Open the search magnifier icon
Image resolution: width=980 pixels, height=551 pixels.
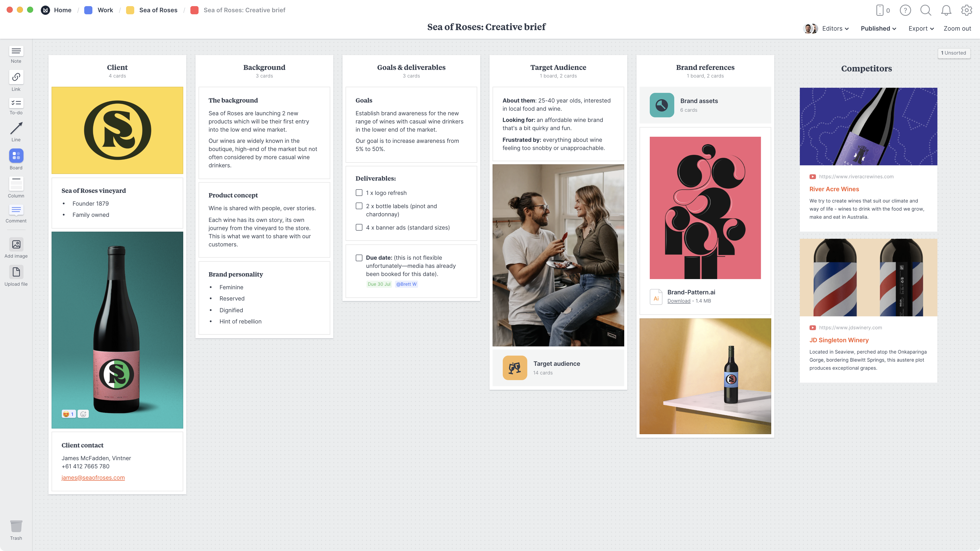[925, 10]
